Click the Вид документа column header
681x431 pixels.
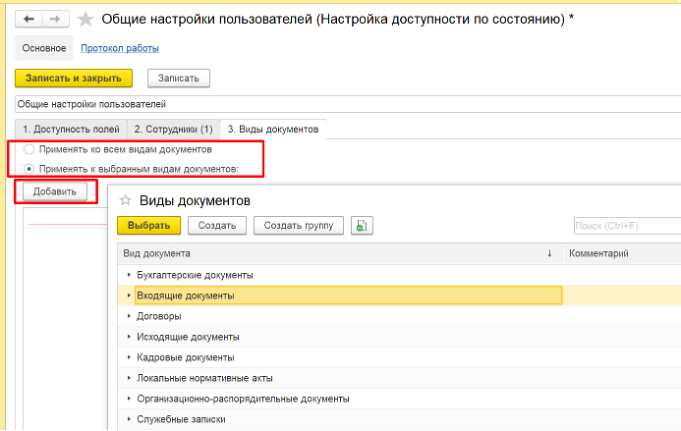click(340, 253)
